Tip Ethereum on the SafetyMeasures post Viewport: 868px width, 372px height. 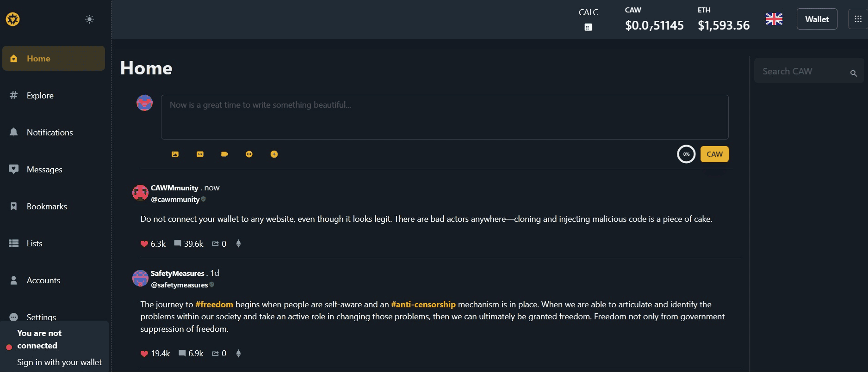[x=238, y=354]
